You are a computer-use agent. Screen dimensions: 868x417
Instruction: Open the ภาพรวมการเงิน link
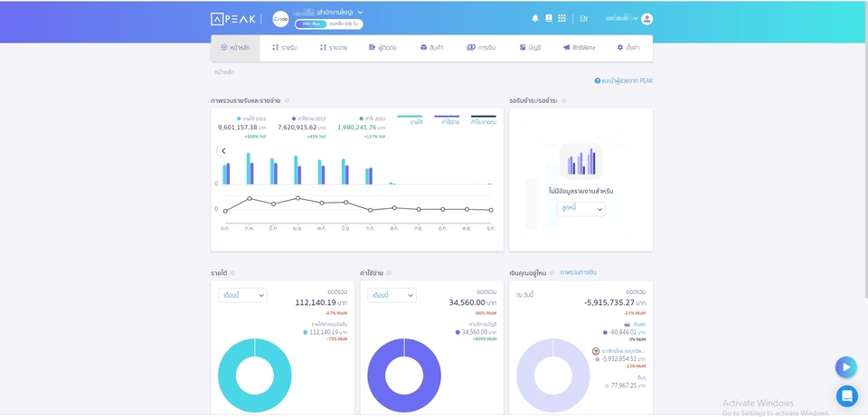(578, 272)
